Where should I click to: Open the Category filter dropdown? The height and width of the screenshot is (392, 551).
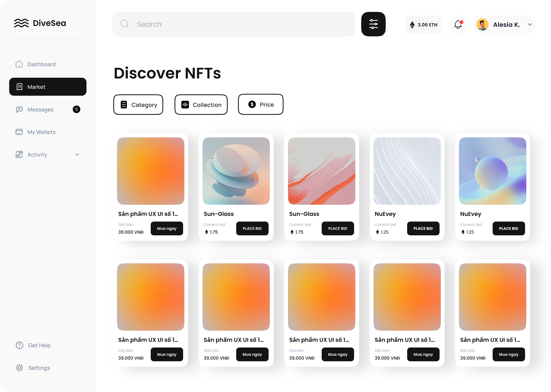pyautogui.click(x=138, y=105)
